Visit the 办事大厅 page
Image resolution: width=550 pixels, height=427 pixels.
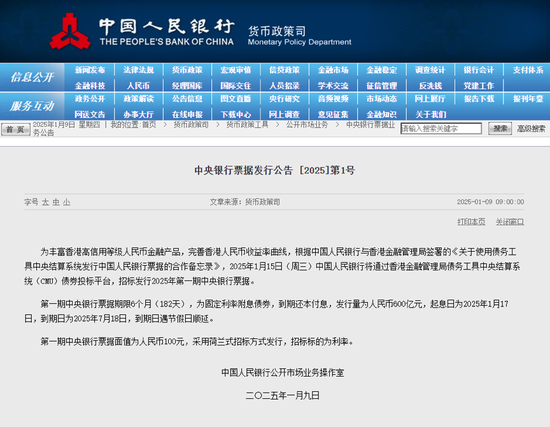pos(139,114)
